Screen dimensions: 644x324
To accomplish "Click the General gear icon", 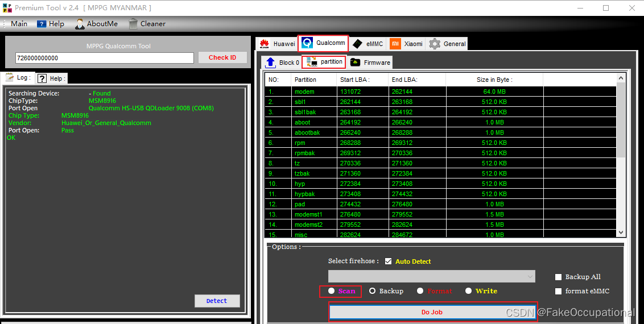I will [x=435, y=43].
